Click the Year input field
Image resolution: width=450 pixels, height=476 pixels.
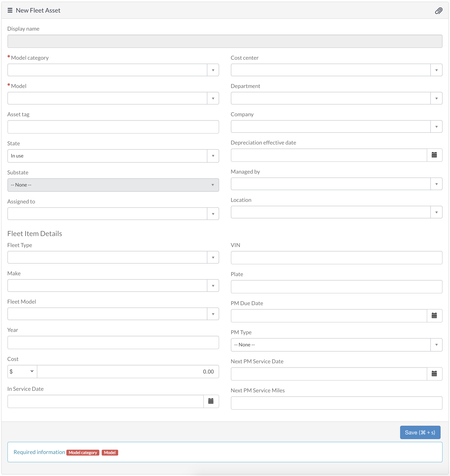(113, 342)
